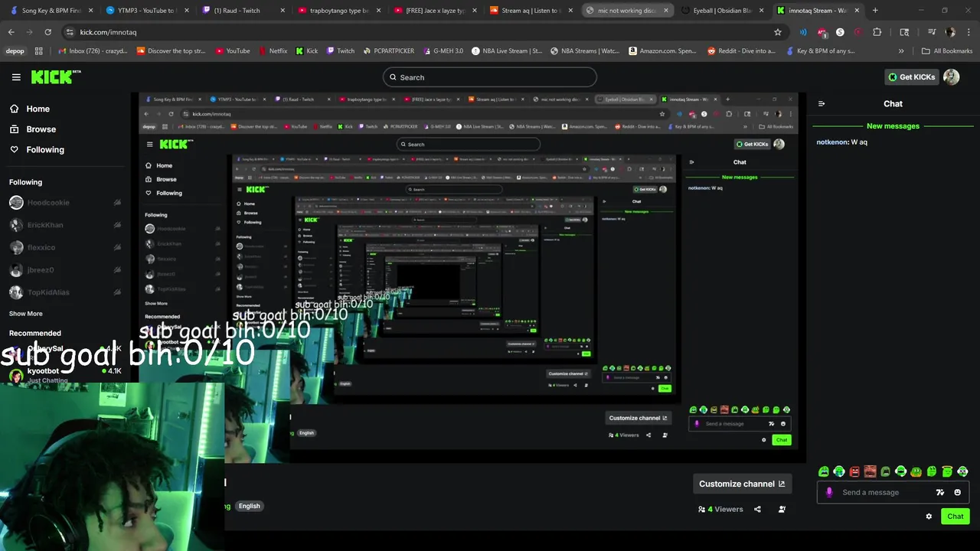Open the Kick profile avatar menu
Viewport: 980px width, 551px height.
(952, 77)
